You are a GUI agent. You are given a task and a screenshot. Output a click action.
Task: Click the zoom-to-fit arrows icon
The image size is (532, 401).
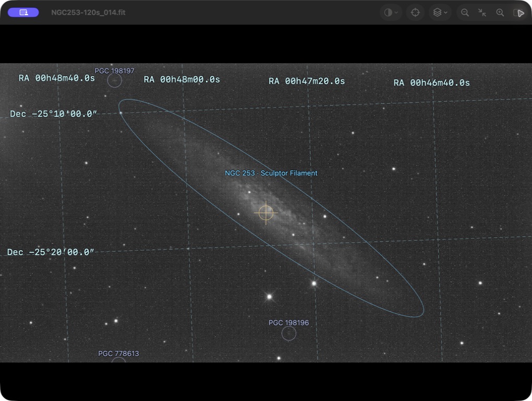pos(482,13)
